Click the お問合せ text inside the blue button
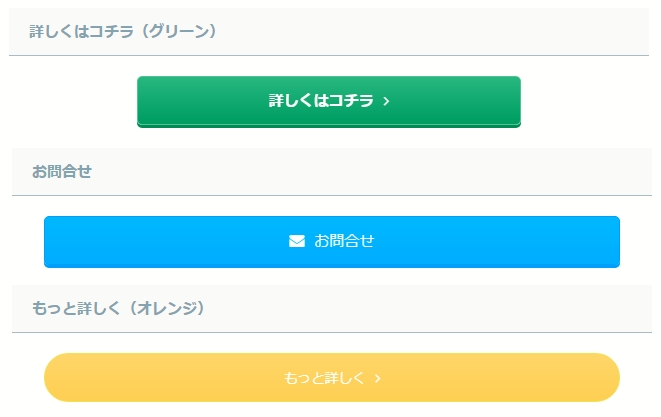Screen dimensions: 661x417 344,241
